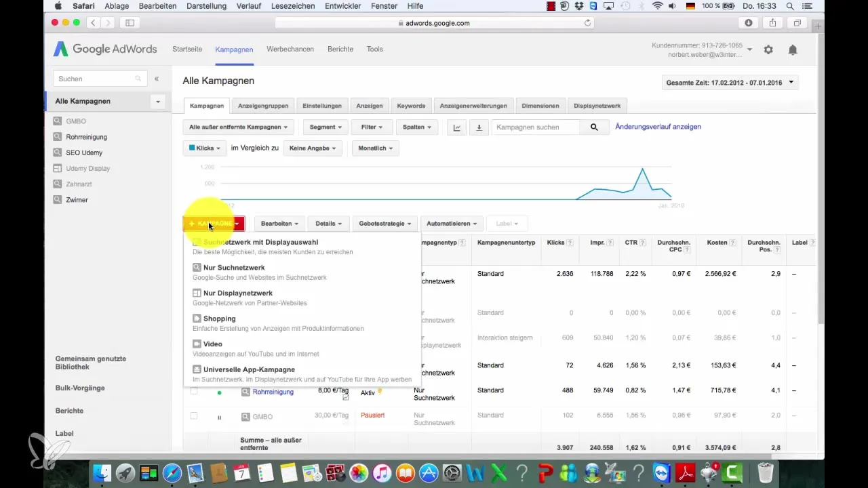Open the Klicks metric dropdown
Viewport: 868px width, 488px height.
pyautogui.click(x=205, y=148)
